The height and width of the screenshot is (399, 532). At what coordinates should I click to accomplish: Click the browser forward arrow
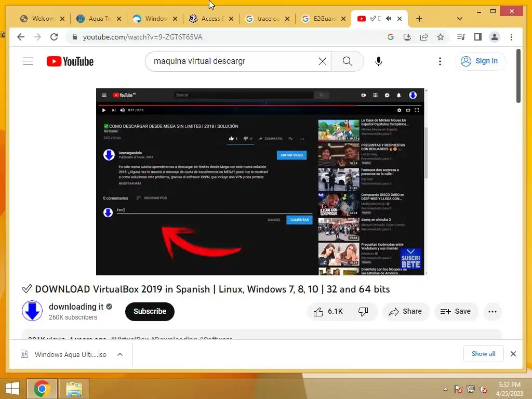(x=37, y=37)
